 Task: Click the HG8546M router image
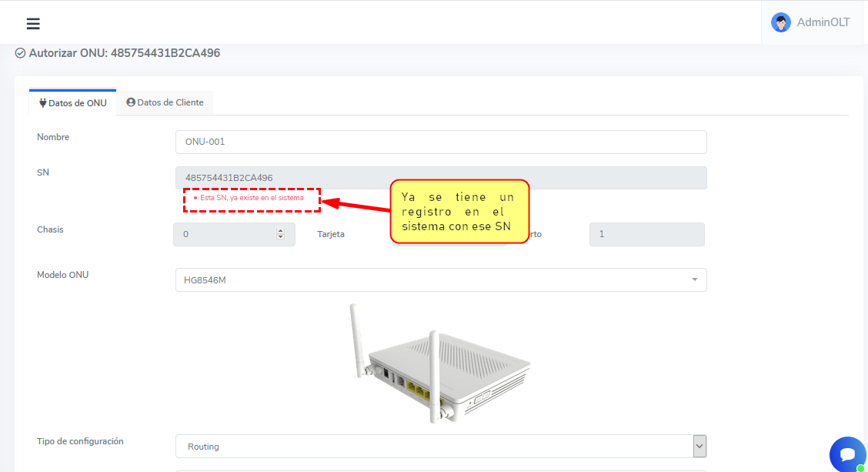[x=440, y=362]
